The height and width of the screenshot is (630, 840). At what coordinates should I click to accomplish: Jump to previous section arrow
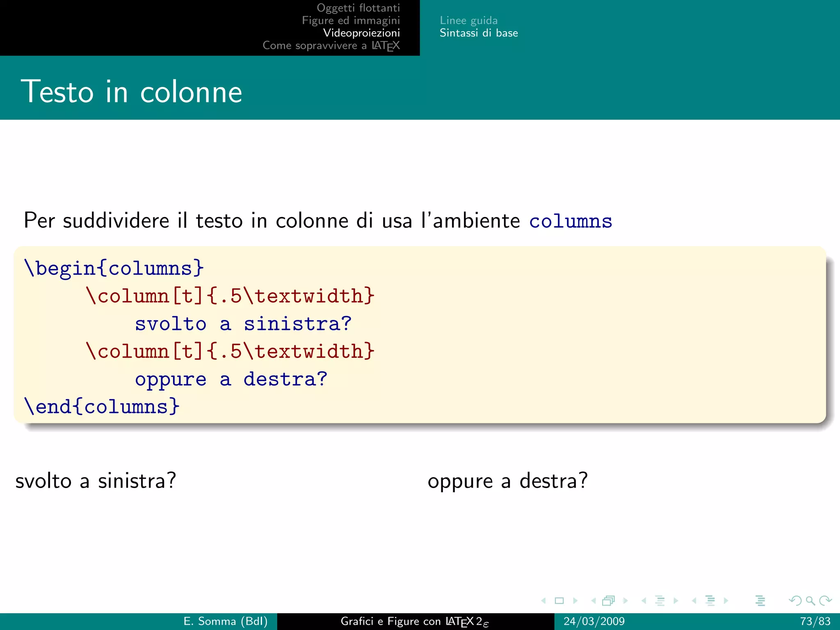coord(694,601)
